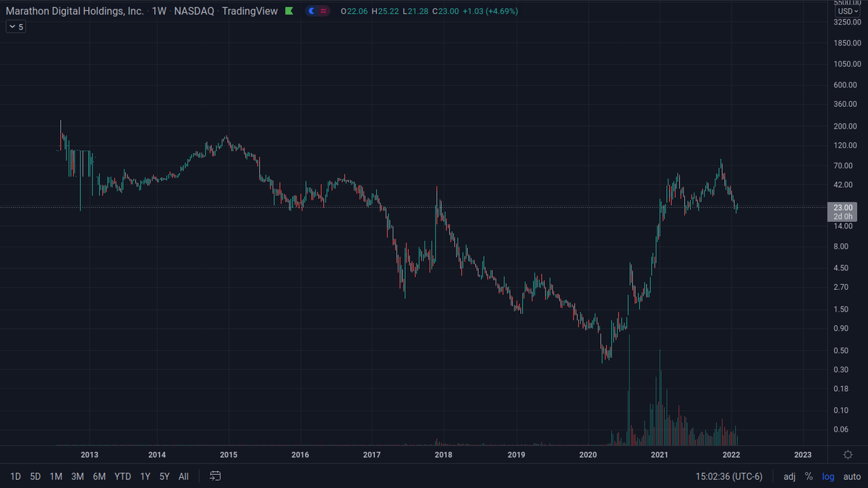Click the green market status flag icon
868x488 pixels.
[x=289, y=12]
